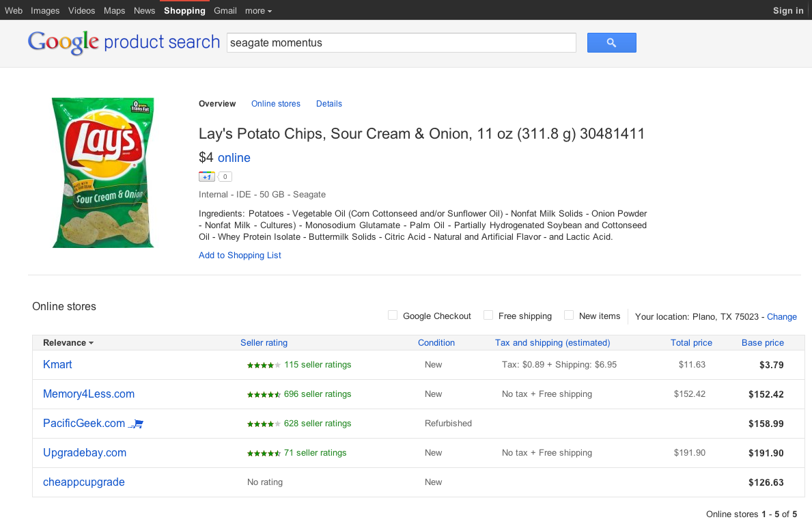The width and height of the screenshot is (812, 524).
Task: Sort by Total price column
Action: pyautogui.click(x=691, y=342)
